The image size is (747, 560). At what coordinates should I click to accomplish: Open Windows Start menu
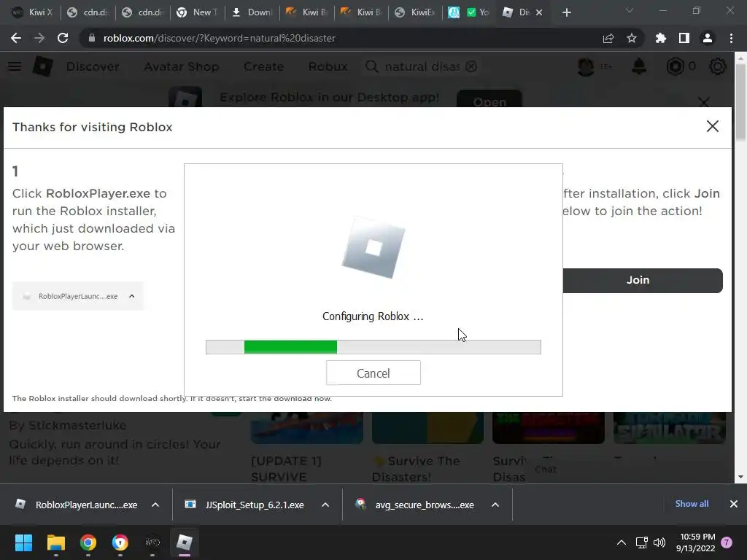(23, 542)
